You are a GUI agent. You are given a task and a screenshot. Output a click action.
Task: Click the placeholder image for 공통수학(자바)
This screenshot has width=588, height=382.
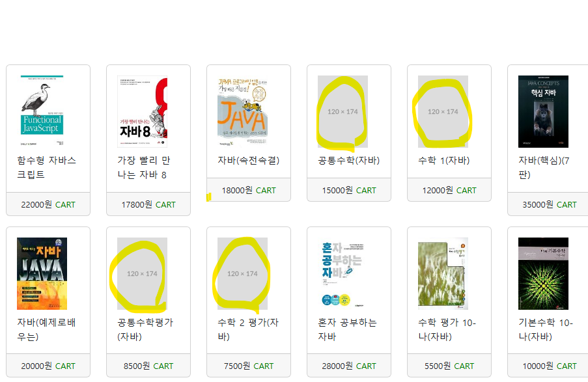(x=343, y=111)
